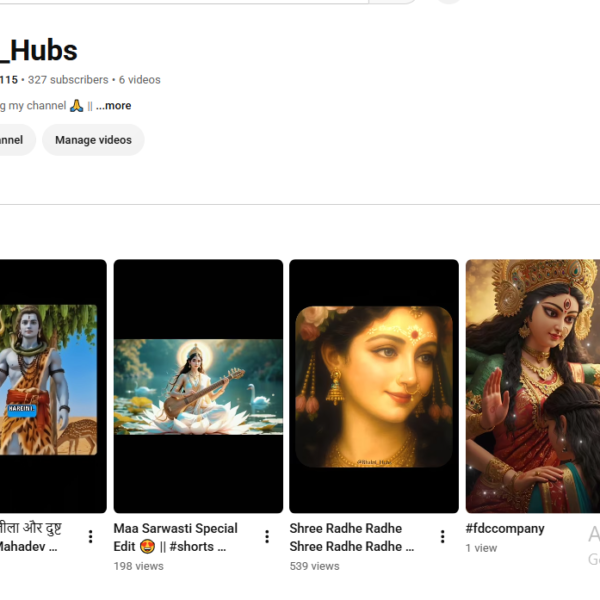Click the '539 views' text
The image size is (600, 600).
pyautogui.click(x=315, y=566)
